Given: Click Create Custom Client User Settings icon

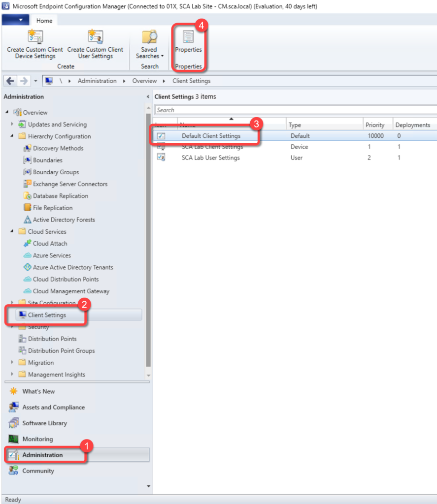Looking at the screenshot, I should point(95,37).
